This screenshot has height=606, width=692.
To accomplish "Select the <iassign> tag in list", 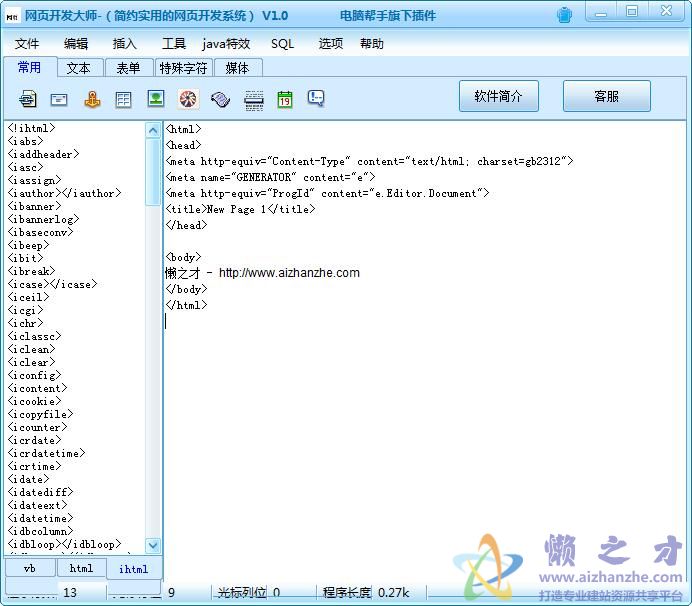I will coord(34,180).
